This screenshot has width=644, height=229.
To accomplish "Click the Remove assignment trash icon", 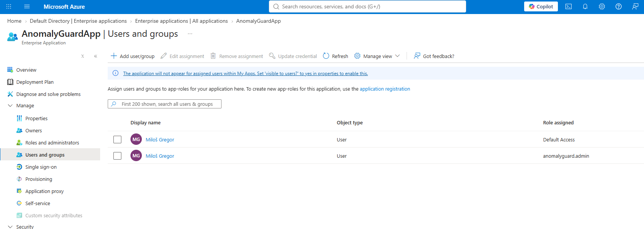I will pyautogui.click(x=213, y=56).
